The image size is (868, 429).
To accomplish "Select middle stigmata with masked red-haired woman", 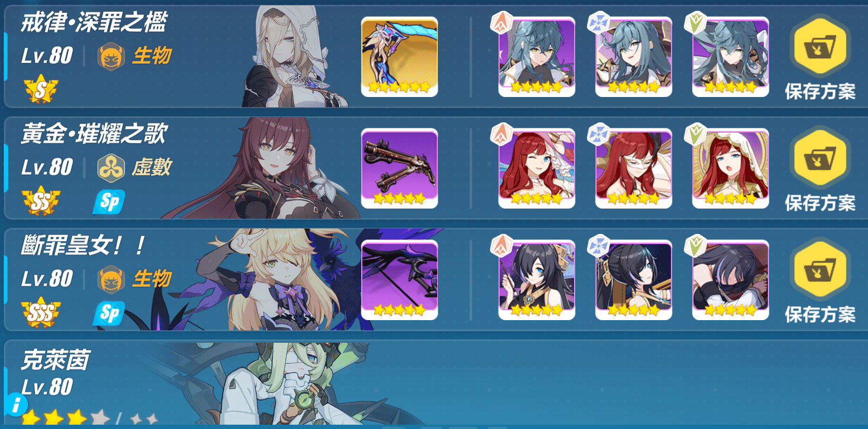I will point(634,168).
